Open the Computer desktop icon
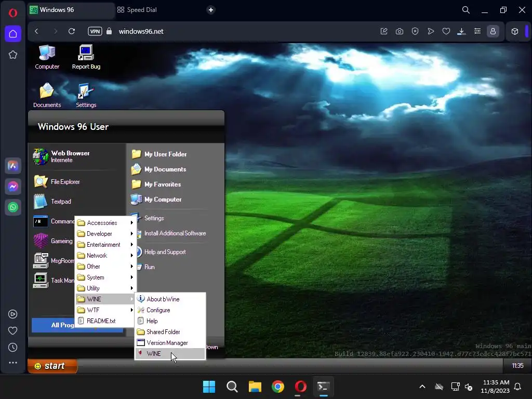The width and height of the screenshot is (532, 399). point(47,57)
